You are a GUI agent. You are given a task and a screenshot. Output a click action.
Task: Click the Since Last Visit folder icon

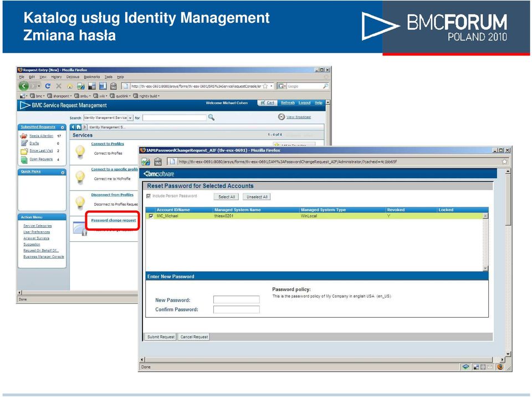point(24,151)
